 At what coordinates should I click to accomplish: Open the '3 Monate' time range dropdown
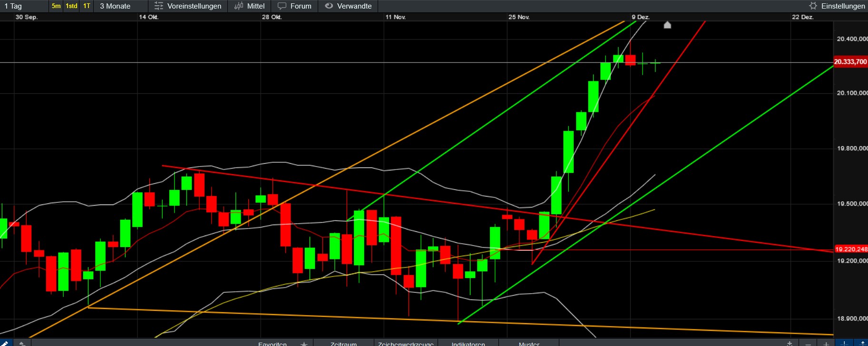pyautogui.click(x=121, y=6)
